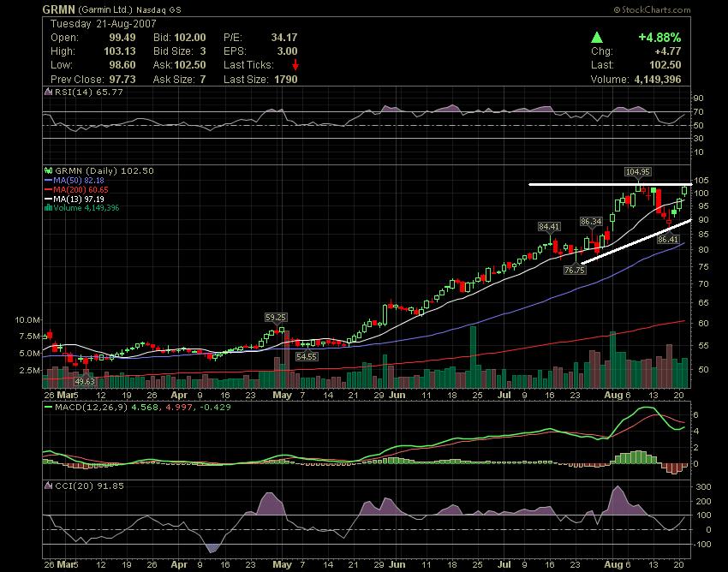Click the Ask Size value 7
The width and height of the screenshot is (728, 572).
coord(203,80)
